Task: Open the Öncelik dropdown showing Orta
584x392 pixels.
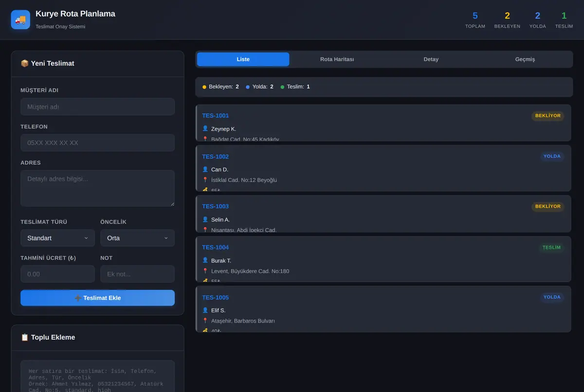Action: tap(137, 238)
